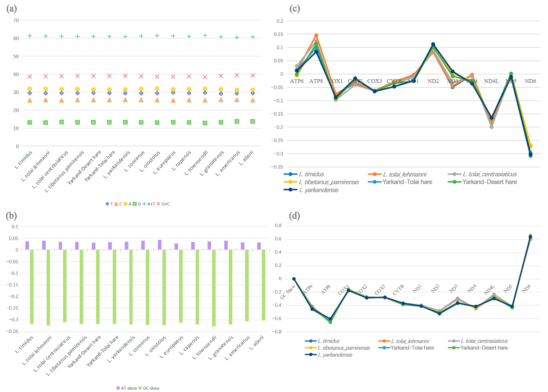Select the purple AT skew legend swatch

click(118, 388)
